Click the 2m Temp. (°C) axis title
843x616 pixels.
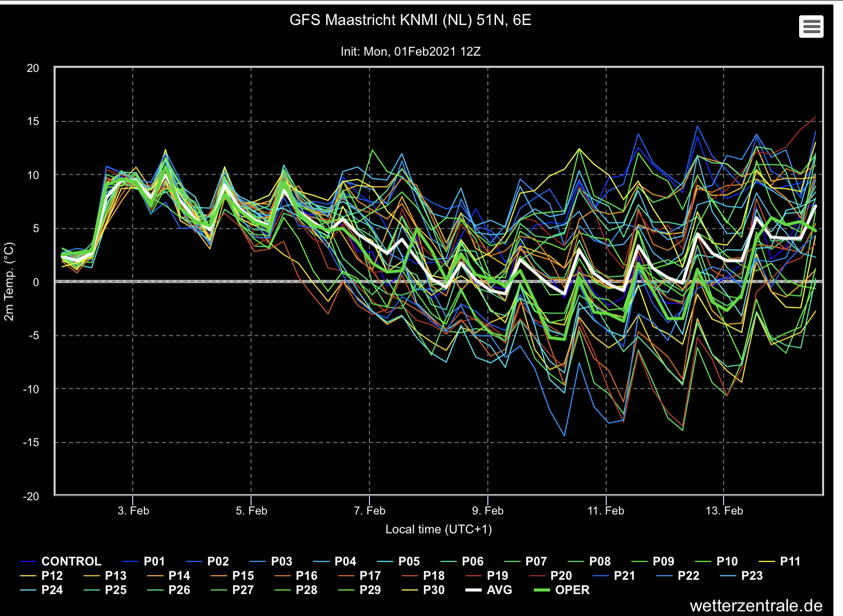[9, 282]
